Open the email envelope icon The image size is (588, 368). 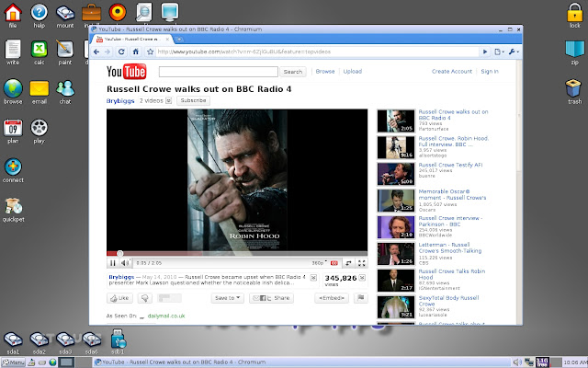(x=39, y=88)
